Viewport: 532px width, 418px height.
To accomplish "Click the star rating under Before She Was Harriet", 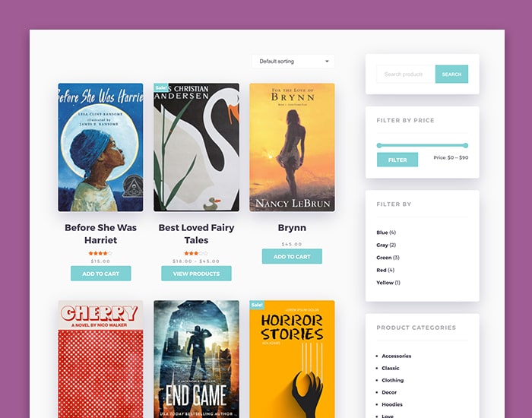I will click(x=100, y=253).
